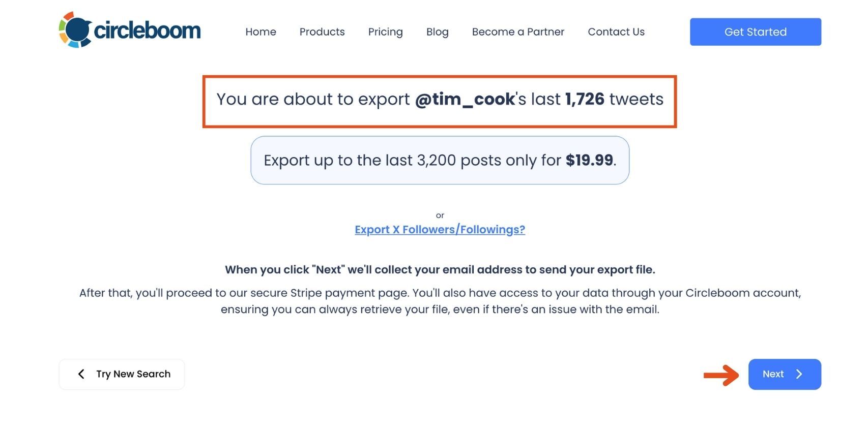Click the forward chevron inside the Next button
Screen dimensions: 868x433
(x=800, y=374)
